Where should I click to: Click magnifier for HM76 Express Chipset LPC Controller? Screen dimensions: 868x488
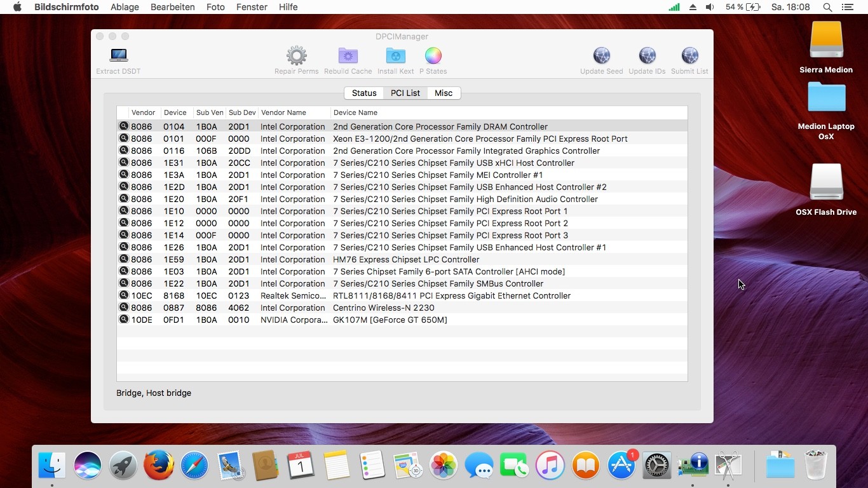click(124, 259)
